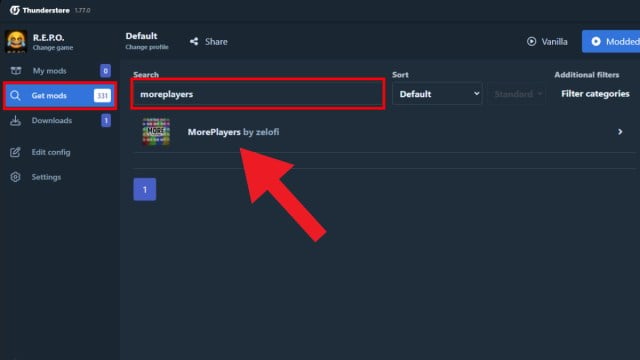Open the Standard sort direction dropdown
Screen dimensions: 640x360
[x=517, y=94]
